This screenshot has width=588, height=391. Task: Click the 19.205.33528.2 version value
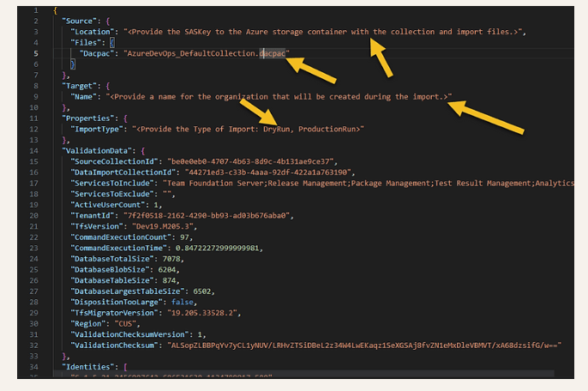[x=201, y=313]
